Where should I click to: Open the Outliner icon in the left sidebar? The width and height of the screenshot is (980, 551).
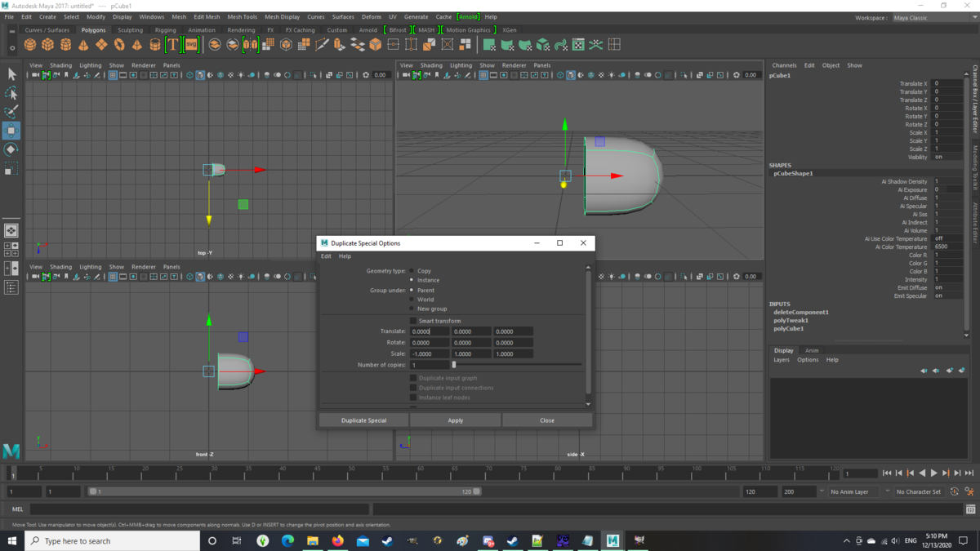point(11,287)
